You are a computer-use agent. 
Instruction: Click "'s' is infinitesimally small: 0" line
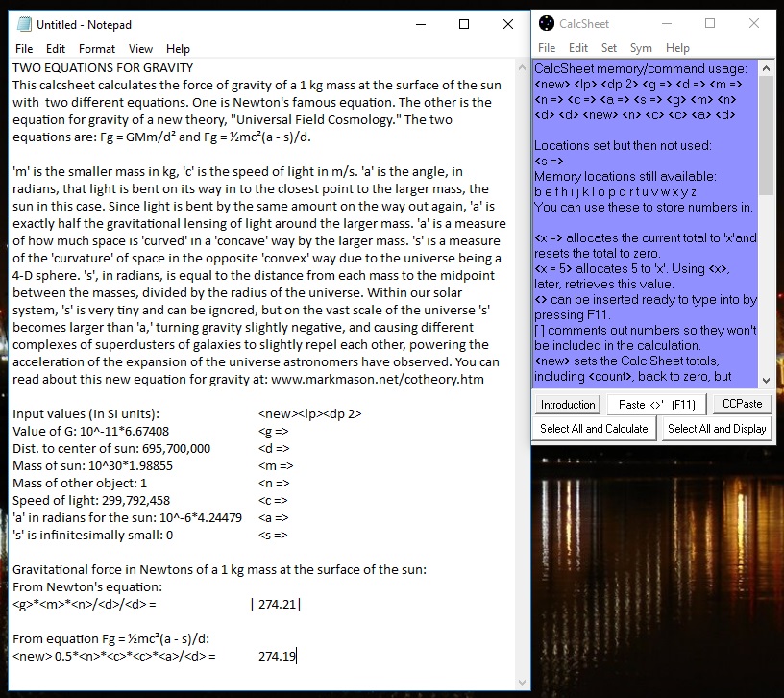(x=92, y=536)
